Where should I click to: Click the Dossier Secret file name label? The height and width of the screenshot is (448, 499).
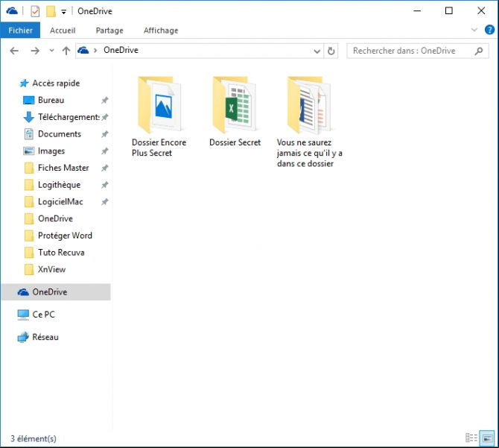pyautogui.click(x=235, y=142)
